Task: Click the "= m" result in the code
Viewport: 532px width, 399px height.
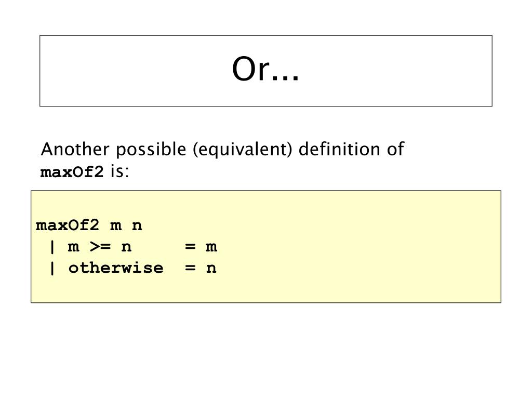Action: [x=201, y=247]
